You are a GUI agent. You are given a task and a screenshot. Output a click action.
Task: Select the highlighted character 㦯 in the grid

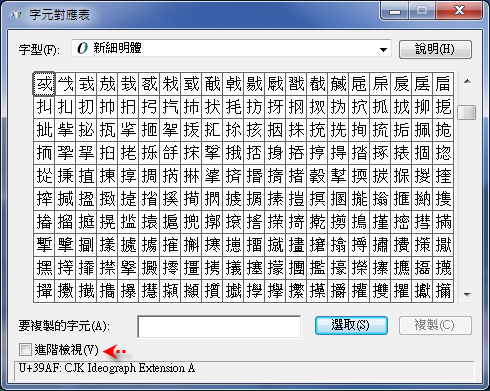point(44,84)
